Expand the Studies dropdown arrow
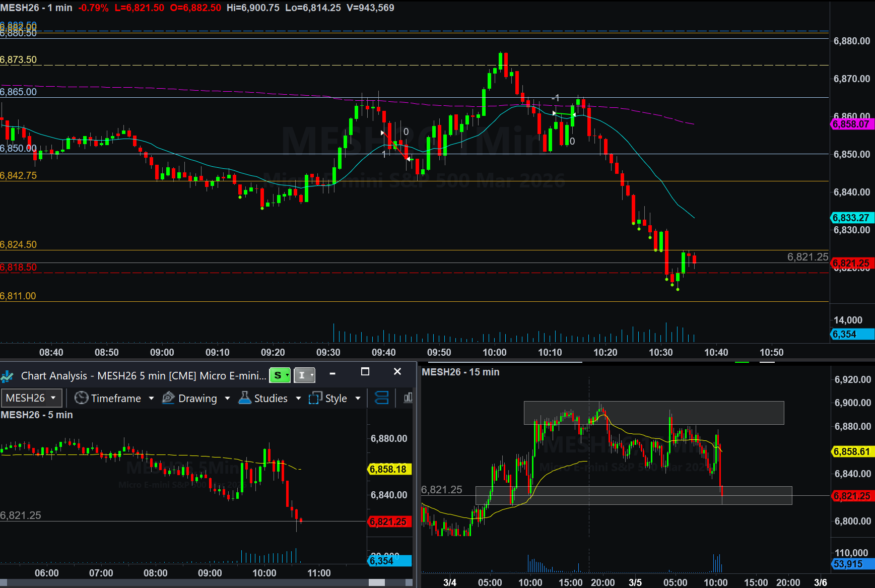Viewport: 875px width, 588px height. (298, 398)
